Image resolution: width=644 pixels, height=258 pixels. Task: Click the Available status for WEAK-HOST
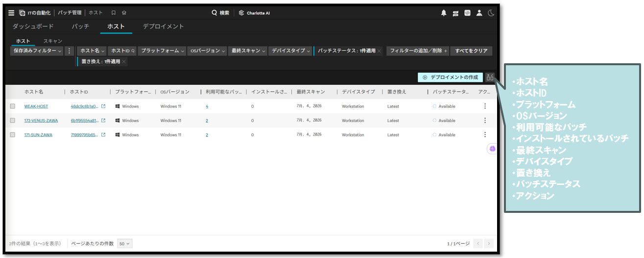coord(444,106)
